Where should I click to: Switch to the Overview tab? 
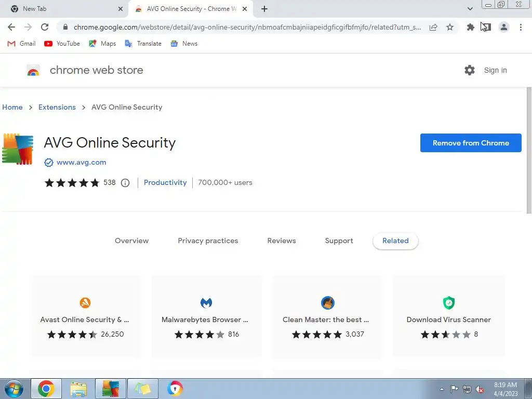pyautogui.click(x=131, y=241)
